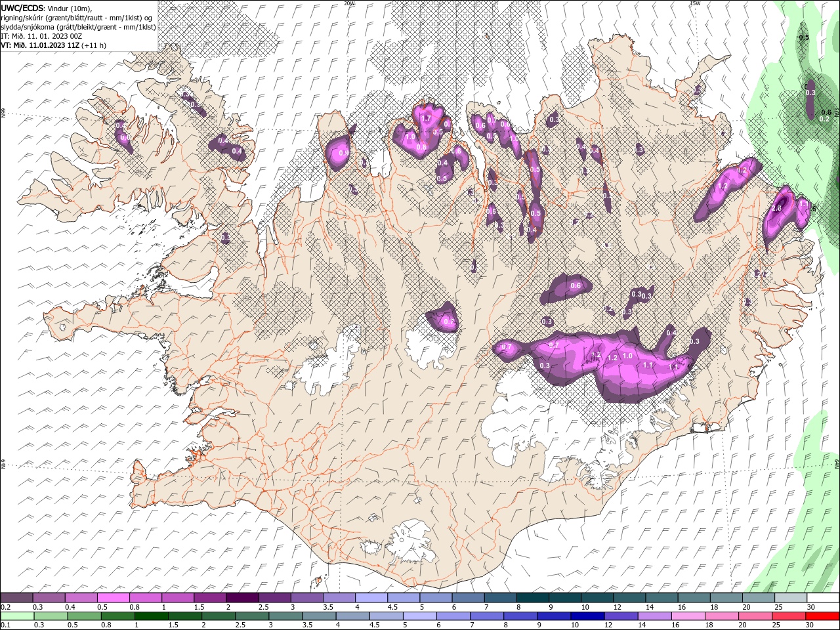Pick the snow scale swatch starting at 1.5
Screen dimensions: 840x630
[x=210, y=598]
